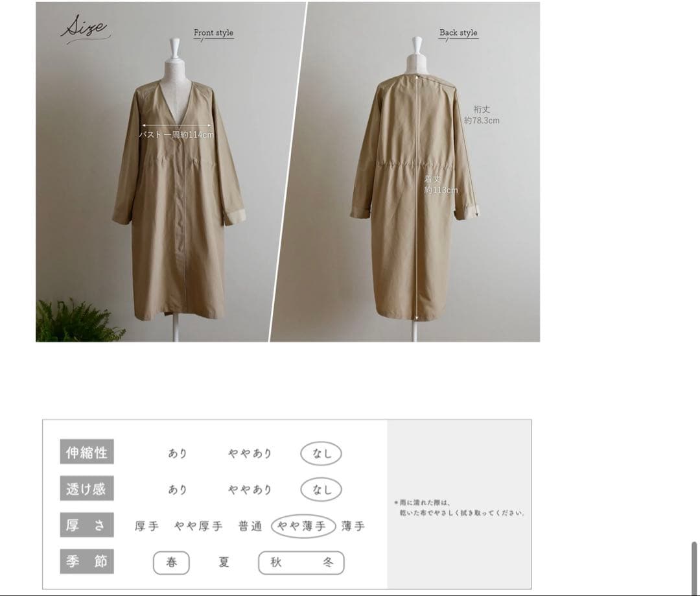Click the 季節 label box
The image size is (700, 596).
click(x=87, y=562)
